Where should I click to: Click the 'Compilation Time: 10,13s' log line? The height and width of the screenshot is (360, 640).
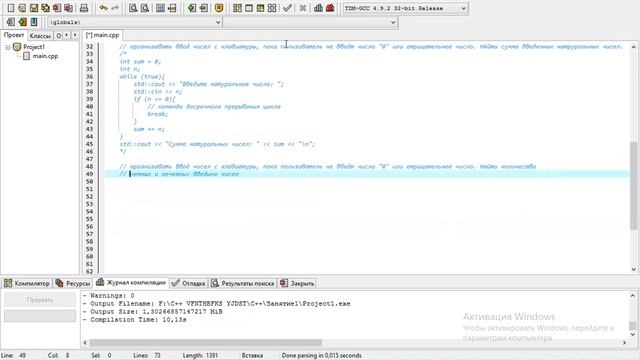click(135, 320)
